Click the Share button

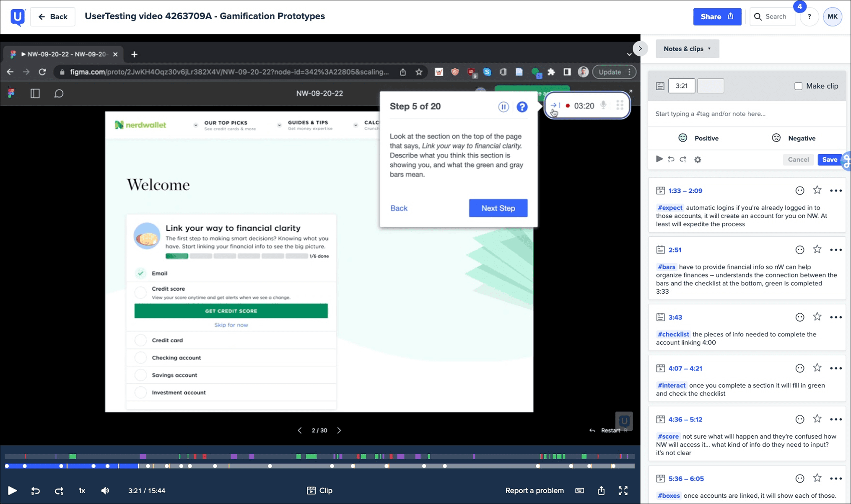coord(717,17)
